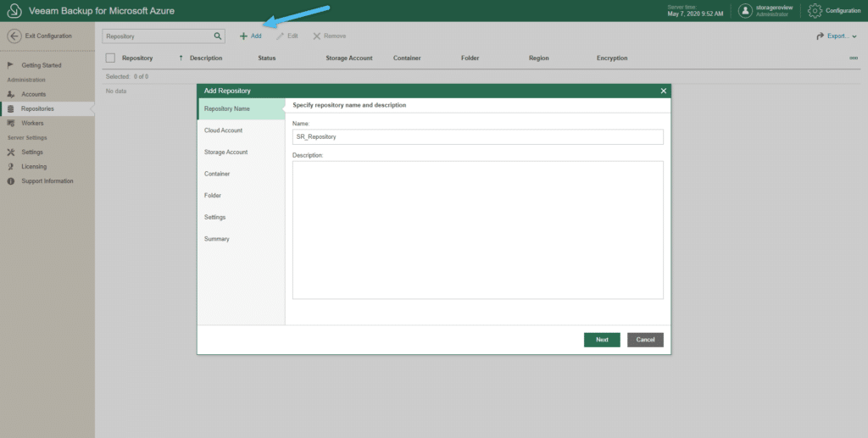Viewport: 868px width, 438px height.
Task: Select the Repository Name wizard step
Action: [242, 109]
